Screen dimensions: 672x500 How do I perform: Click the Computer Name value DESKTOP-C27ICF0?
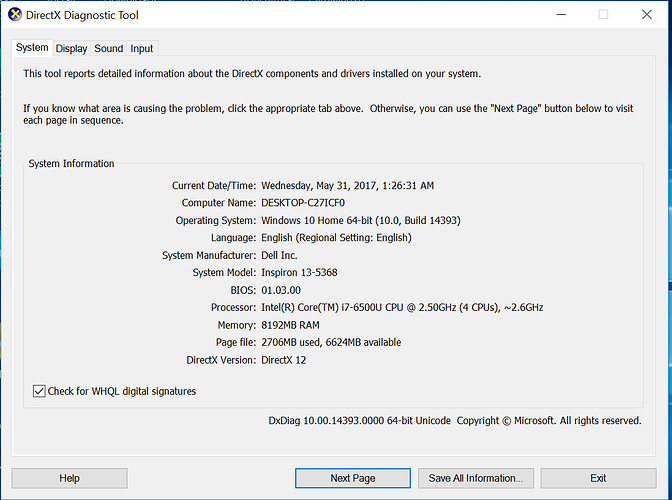303,203
